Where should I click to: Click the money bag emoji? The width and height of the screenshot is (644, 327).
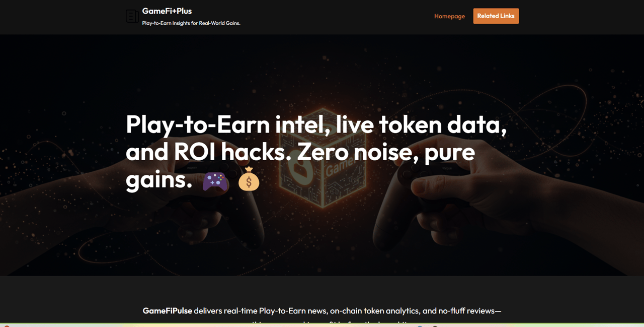(x=249, y=179)
